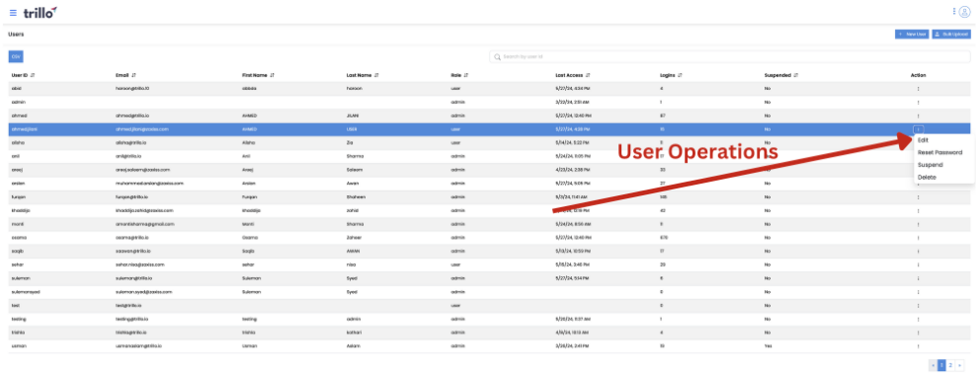This screenshot has width=980, height=377.
Task: Open action menu for sahar row
Action: (918, 264)
